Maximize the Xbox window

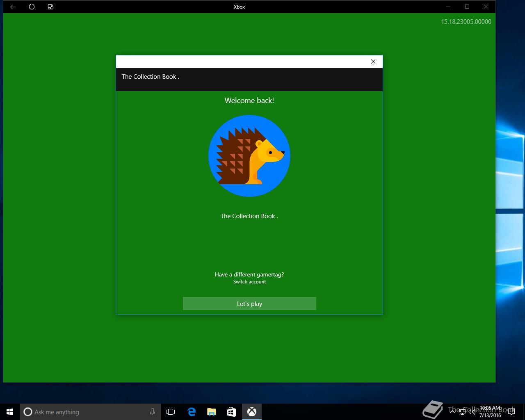coord(467,7)
